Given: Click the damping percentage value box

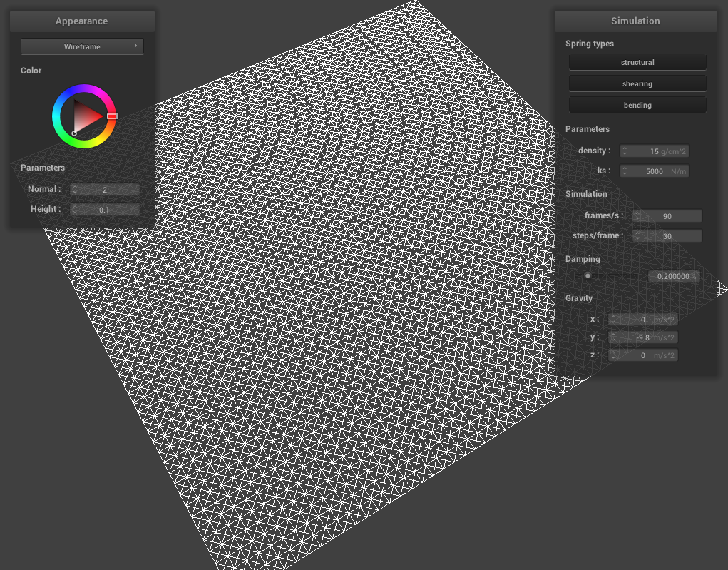Looking at the screenshot, I should pyautogui.click(x=673, y=276).
